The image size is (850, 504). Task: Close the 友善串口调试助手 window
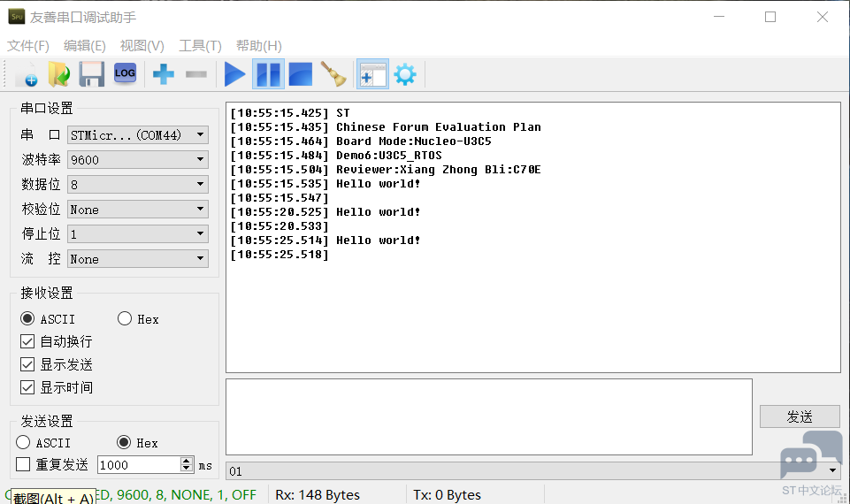(823, 17)
